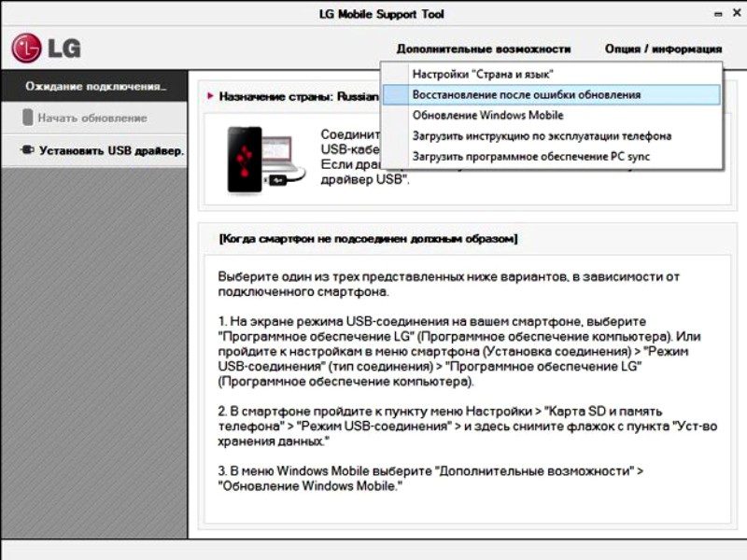Click the phone icon beside Начать обновление
Viewport: 747px width, 560px height.
coord(28,118)
